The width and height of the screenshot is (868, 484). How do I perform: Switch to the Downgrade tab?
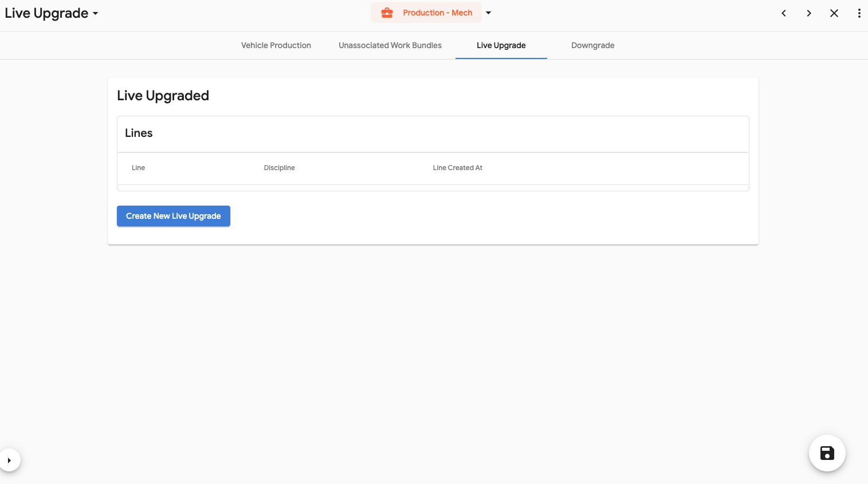click(593, 45)
